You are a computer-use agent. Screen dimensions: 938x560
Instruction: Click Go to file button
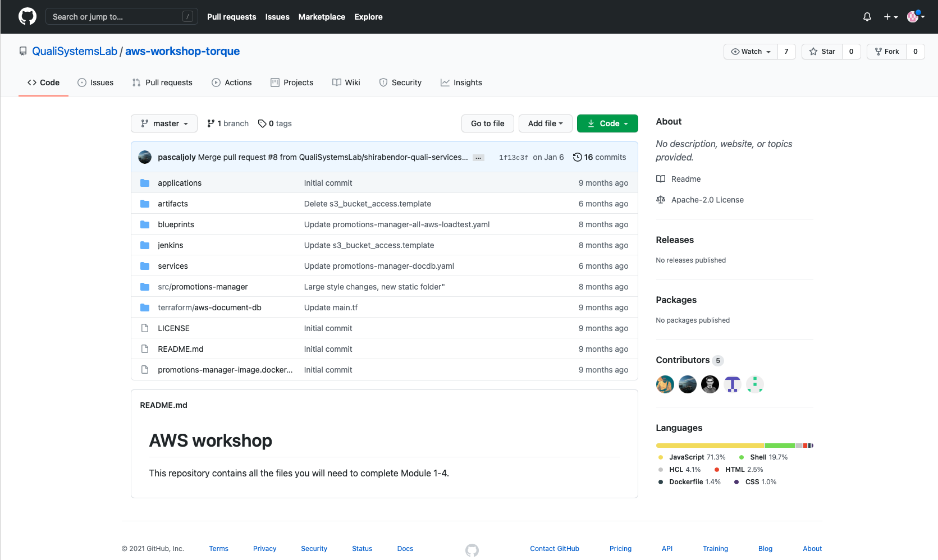click(x=488, y=123)
